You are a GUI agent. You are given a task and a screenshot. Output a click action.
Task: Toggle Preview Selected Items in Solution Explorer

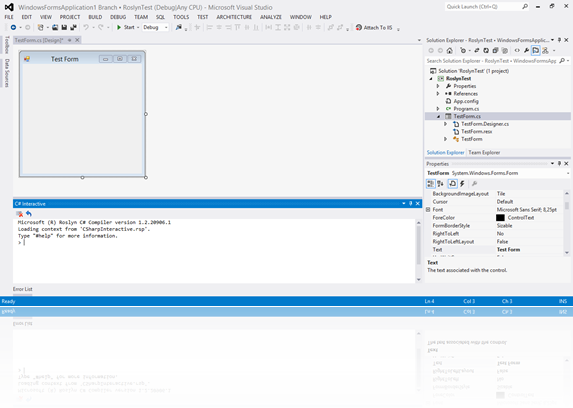tap(536, 50)
